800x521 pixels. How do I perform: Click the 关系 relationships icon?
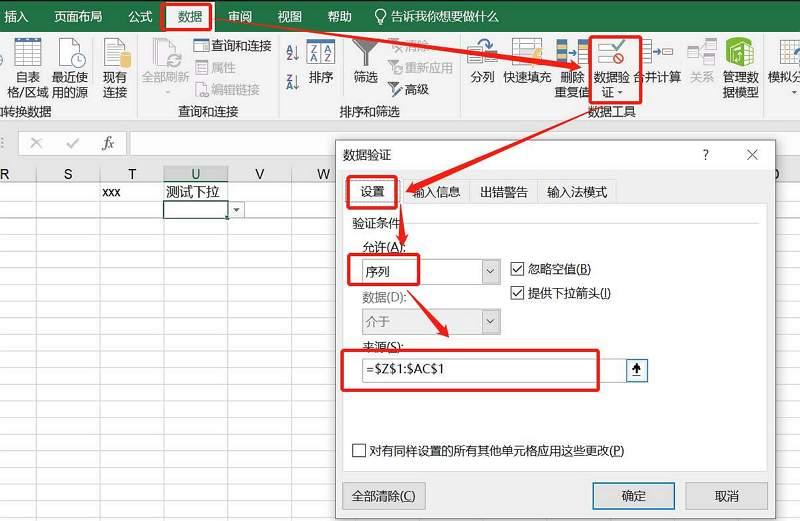point(702,62)
